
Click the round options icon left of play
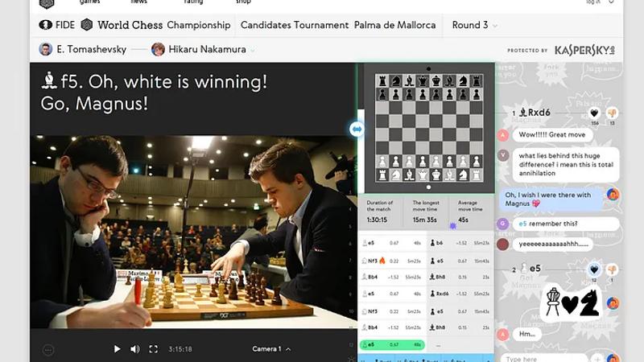[48, 350]
